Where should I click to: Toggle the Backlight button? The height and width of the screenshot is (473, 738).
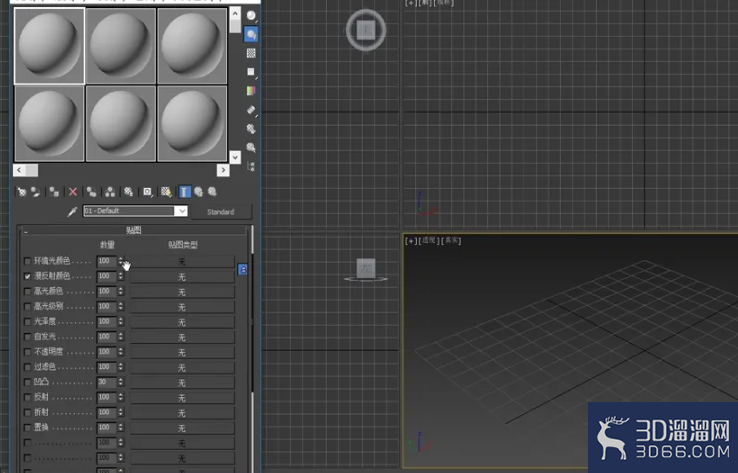(251, 34)
